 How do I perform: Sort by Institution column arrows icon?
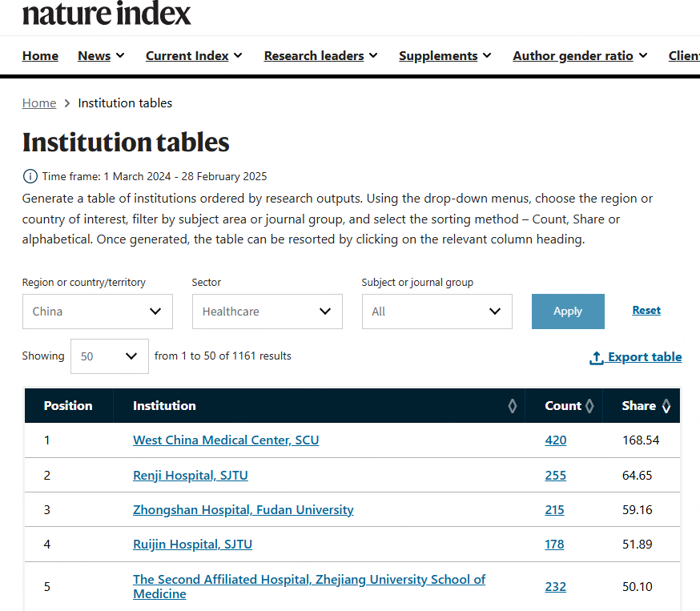click(x=512, y=406)
